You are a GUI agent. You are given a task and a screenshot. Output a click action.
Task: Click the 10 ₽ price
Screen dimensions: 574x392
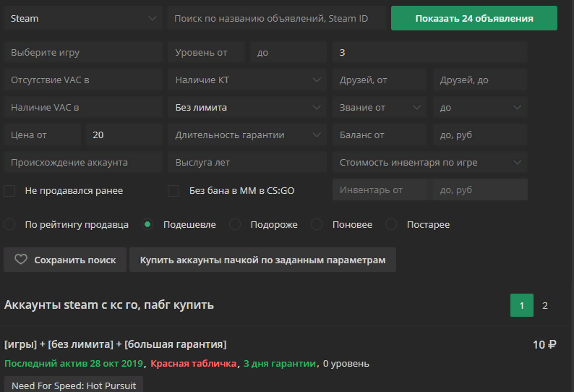pos(544,345)
